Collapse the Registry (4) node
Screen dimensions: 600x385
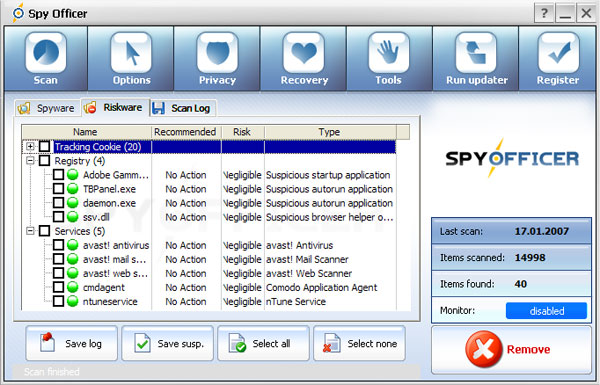(x=31, y=160)
